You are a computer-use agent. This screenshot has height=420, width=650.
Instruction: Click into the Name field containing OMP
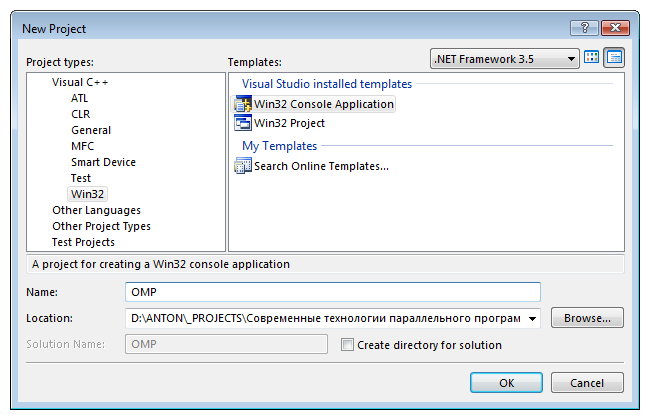point(332,292)
